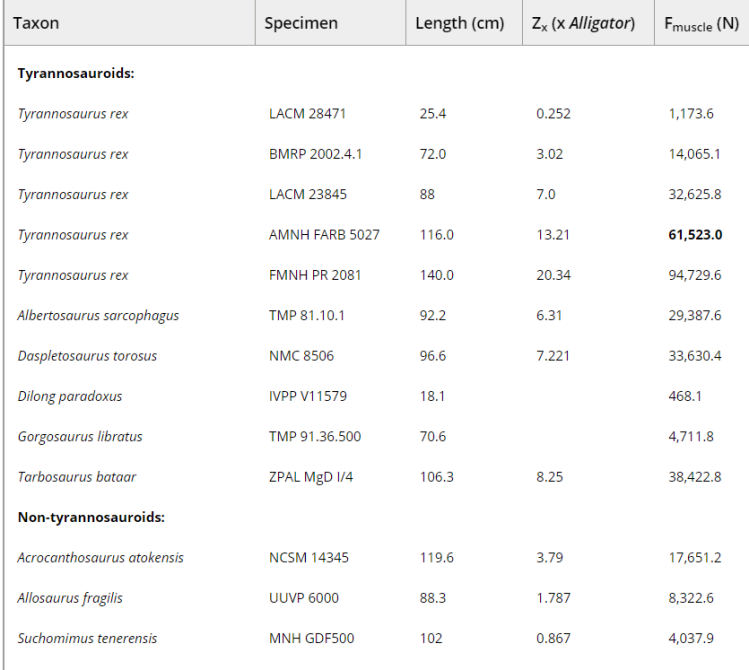Click the Daspletosaurus torosus entry

87,356
